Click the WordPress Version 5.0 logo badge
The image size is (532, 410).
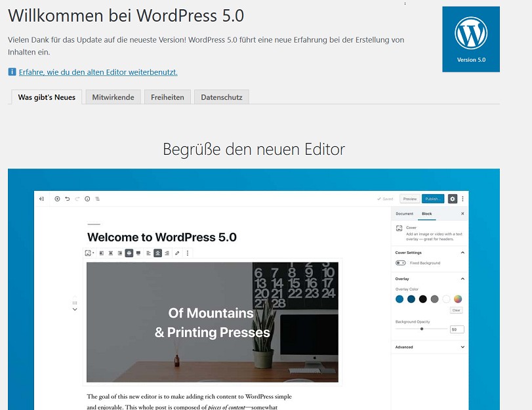470,39
